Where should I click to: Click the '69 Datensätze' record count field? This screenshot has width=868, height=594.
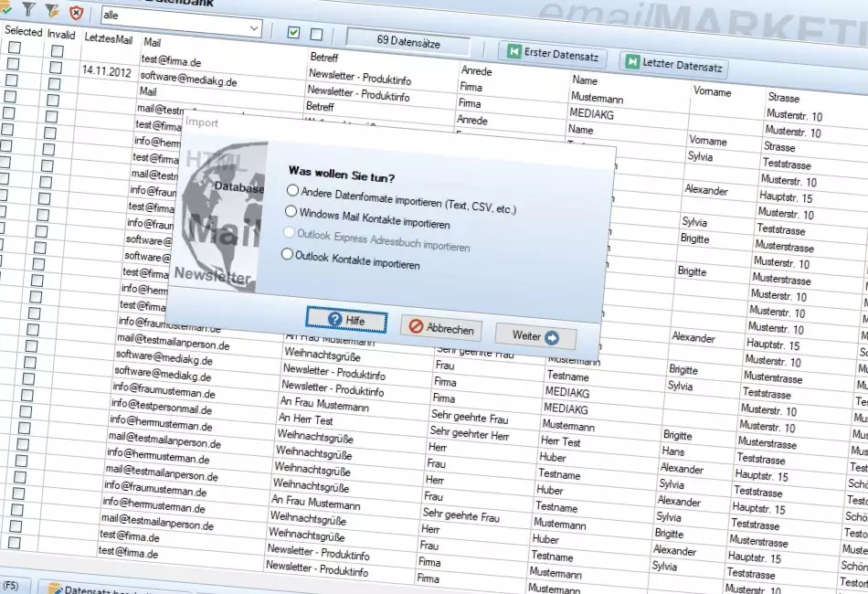pos(408,41)
